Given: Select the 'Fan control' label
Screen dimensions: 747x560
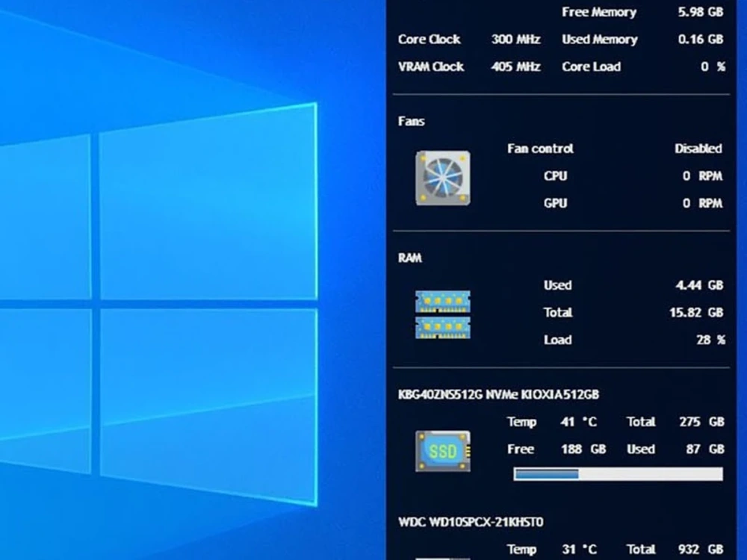Looking at the screenshot, I should click(540, 149).
